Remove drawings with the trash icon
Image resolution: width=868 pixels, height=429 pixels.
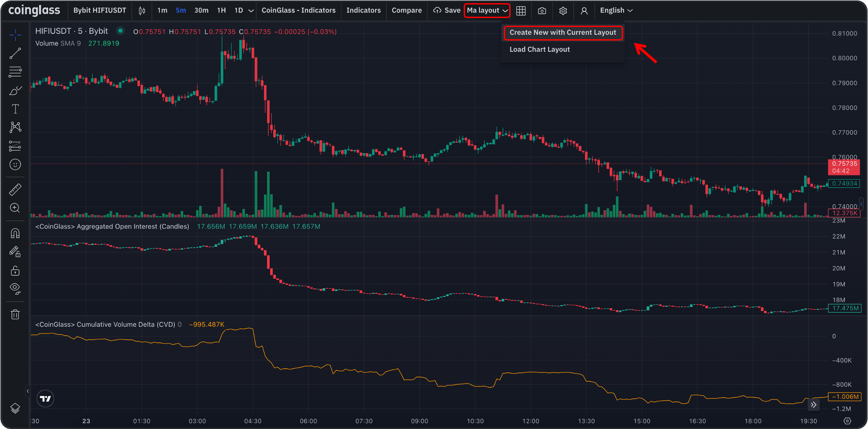pos(15,314)
